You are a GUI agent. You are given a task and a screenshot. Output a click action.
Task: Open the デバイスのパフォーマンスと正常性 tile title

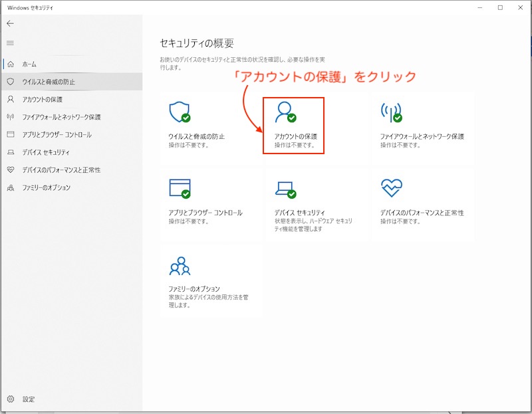pos(422,213)
